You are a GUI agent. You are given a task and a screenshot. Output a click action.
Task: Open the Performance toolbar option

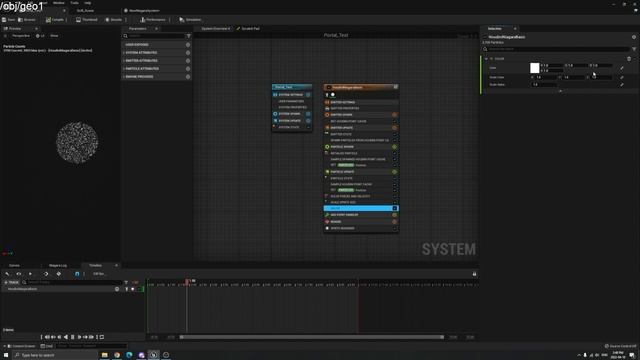(153, 20)
